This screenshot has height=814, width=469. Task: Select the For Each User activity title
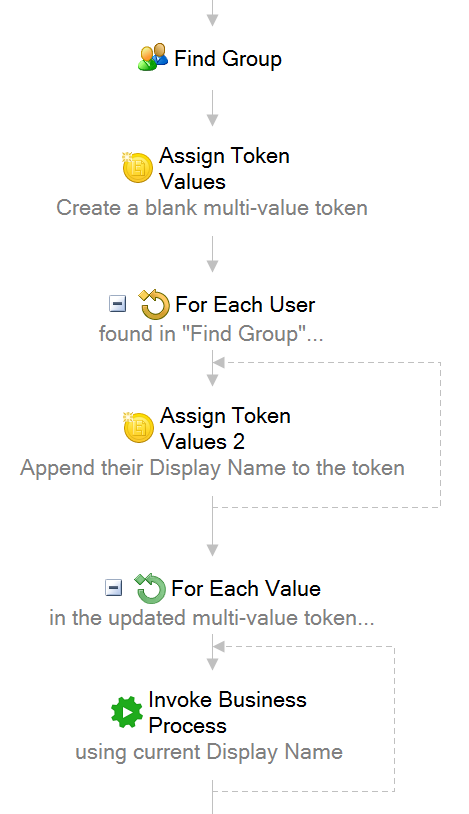[245, 305]
